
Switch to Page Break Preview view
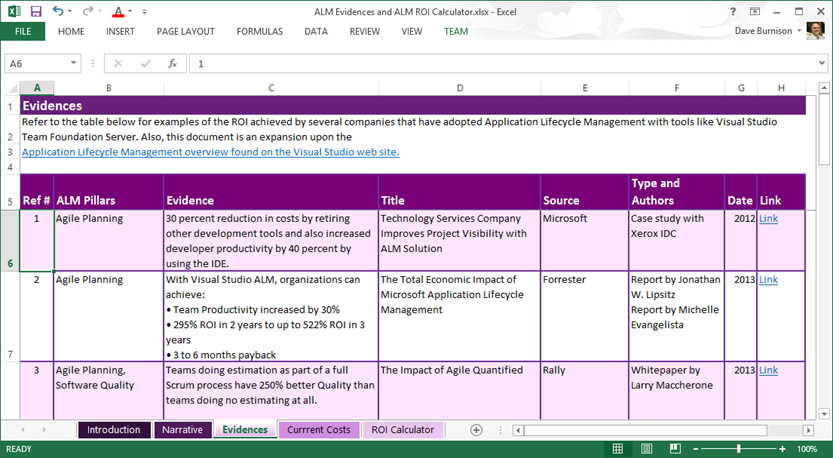(673, 449)
